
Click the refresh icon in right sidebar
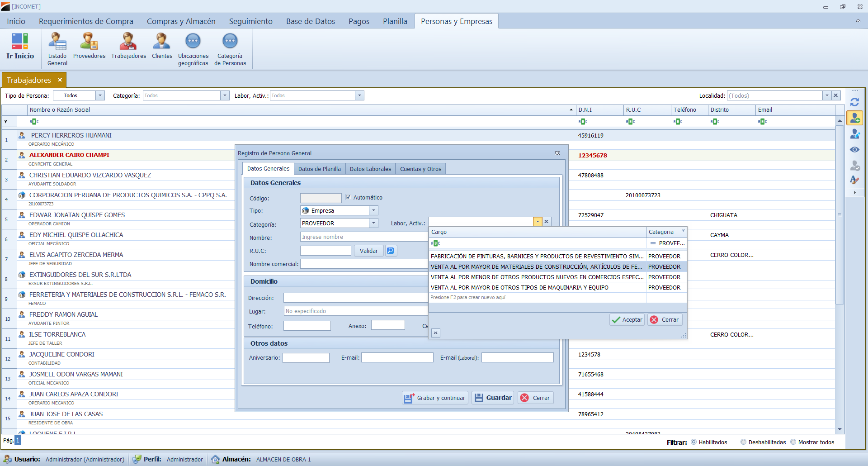(854, 102)
